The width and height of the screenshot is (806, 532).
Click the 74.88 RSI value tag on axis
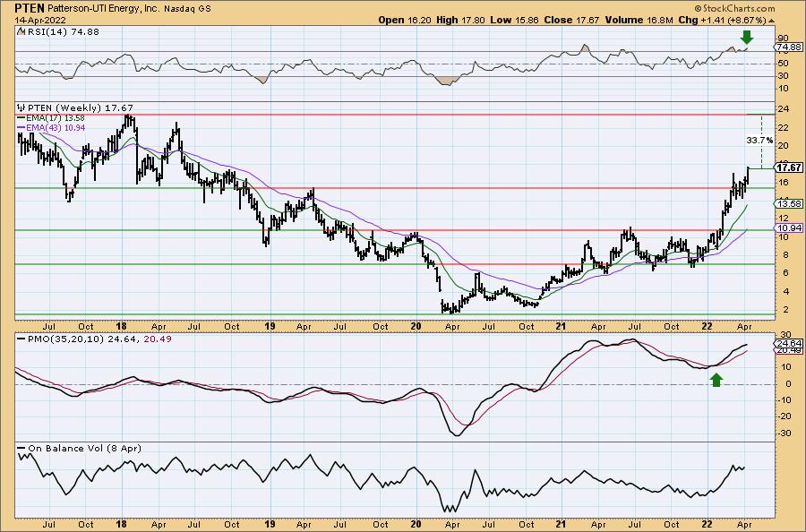tap(789, 47)
